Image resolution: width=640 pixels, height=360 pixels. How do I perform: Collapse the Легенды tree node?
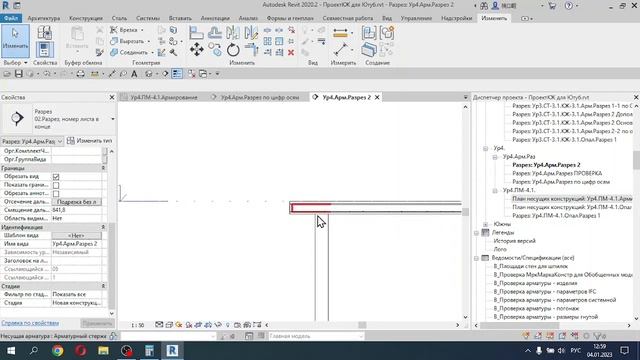tap(476, 233)
